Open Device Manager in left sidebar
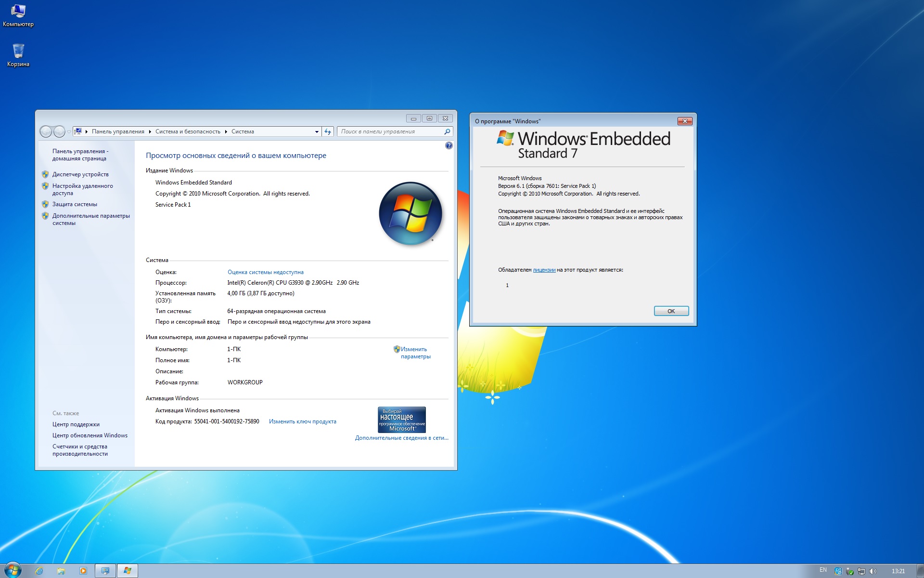 point(80,174)
